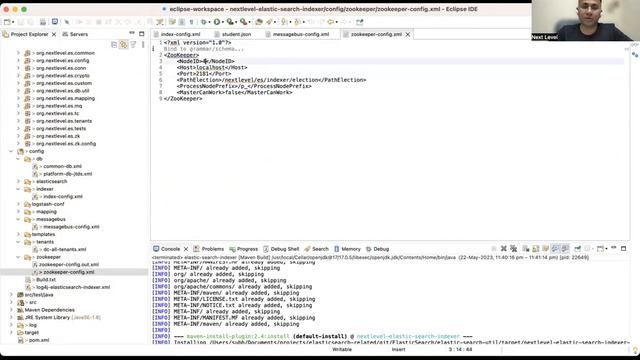Select log4j-elasticsearch-indexer.xml file
Image resolution: width=640 pixels, height=360 pixels.
pyautogui.click(x=73, y=287)
